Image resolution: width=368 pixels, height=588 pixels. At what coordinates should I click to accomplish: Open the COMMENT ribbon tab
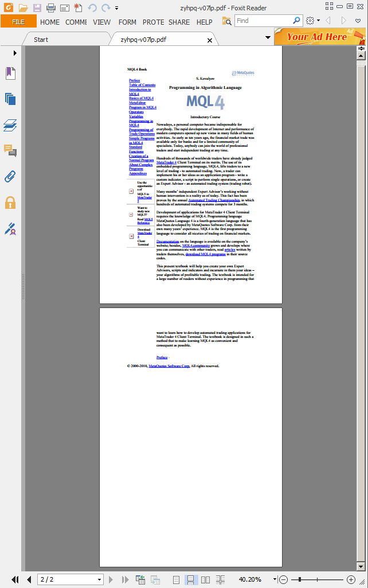click(76, 22)
